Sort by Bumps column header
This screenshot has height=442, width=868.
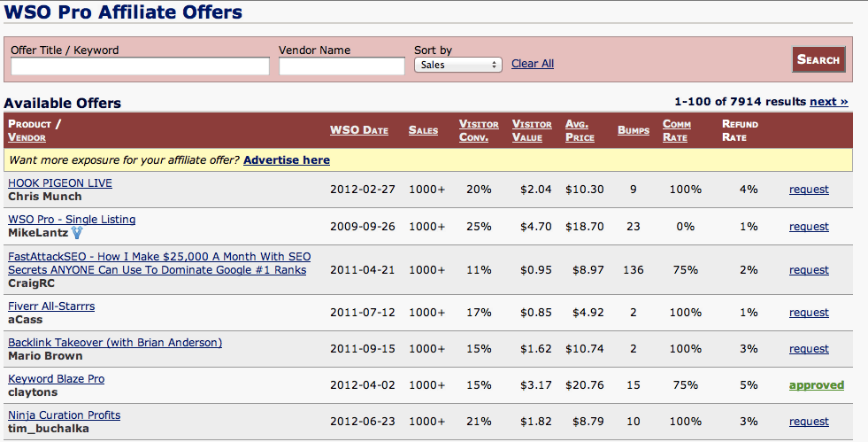(634, 130)
